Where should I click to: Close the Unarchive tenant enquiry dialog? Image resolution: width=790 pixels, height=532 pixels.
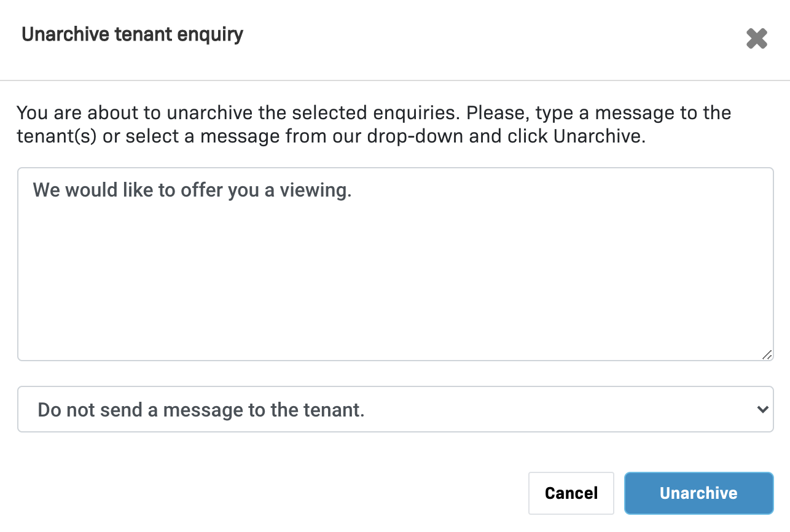[x=756, y=39]
